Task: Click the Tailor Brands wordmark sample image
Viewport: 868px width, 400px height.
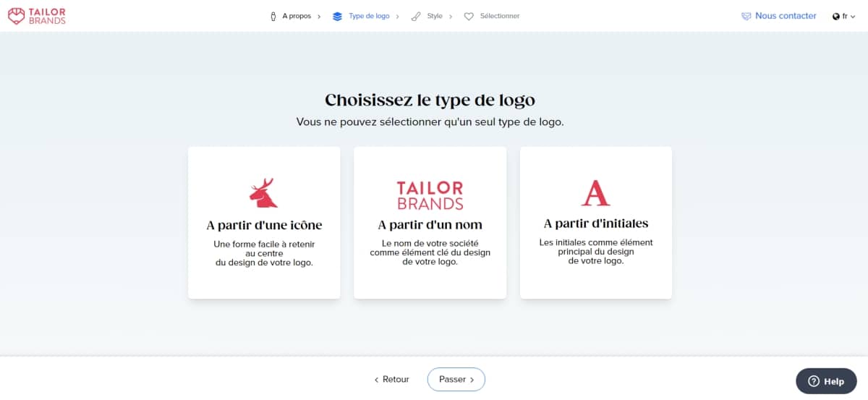Action: pos(430,195)
